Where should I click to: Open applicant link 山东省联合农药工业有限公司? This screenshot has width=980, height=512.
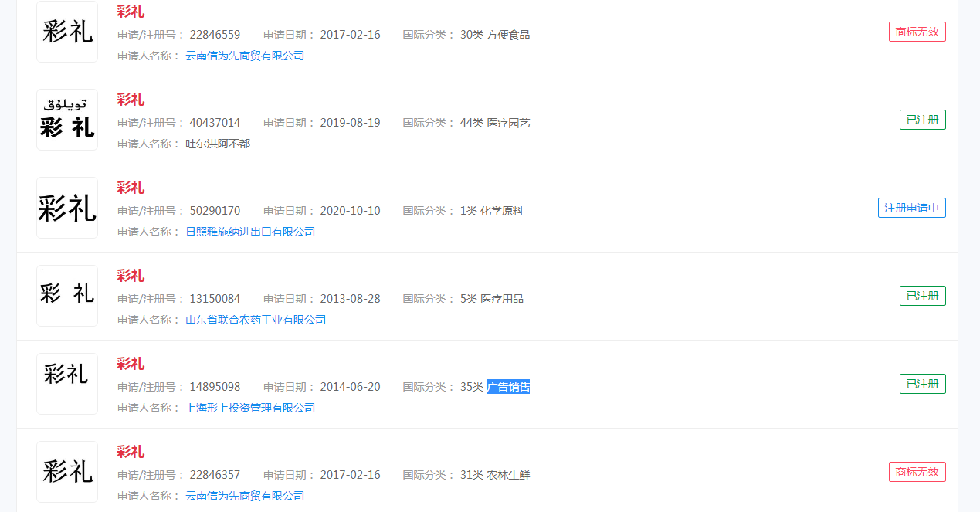pyautogui.click(x=256, y=320)
